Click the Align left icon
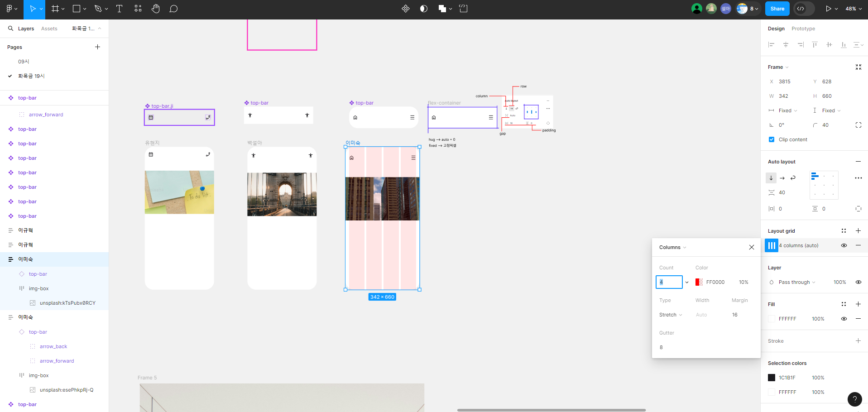868x412 pixels. pyautogui.click(x=772, y=45)
